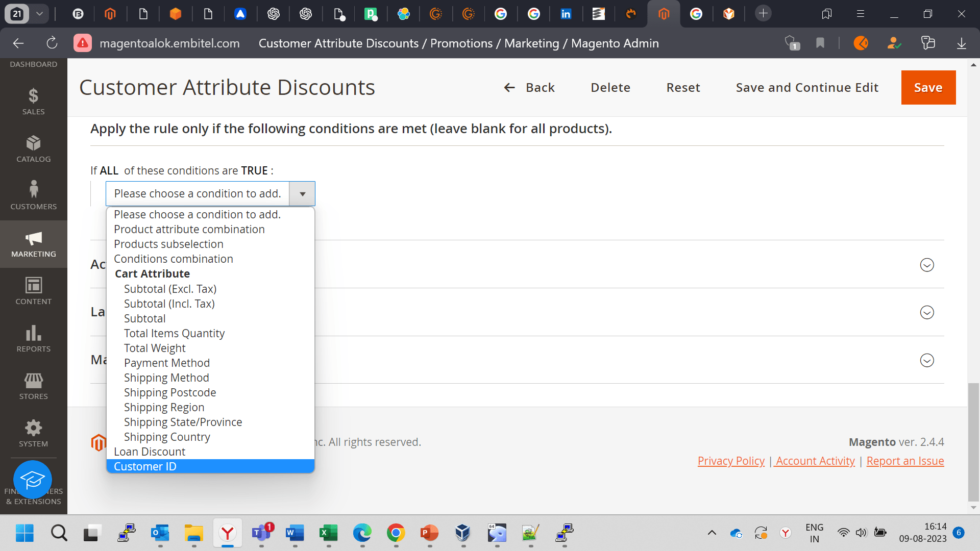Open the Stores section
The image size is (980, 551).
pos(33,385)
